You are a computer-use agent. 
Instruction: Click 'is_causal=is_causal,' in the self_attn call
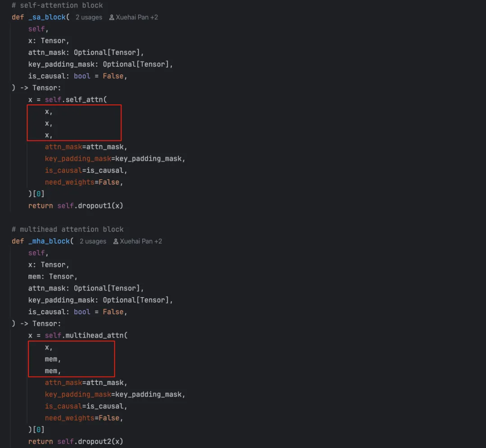click(x=86, y=171)
